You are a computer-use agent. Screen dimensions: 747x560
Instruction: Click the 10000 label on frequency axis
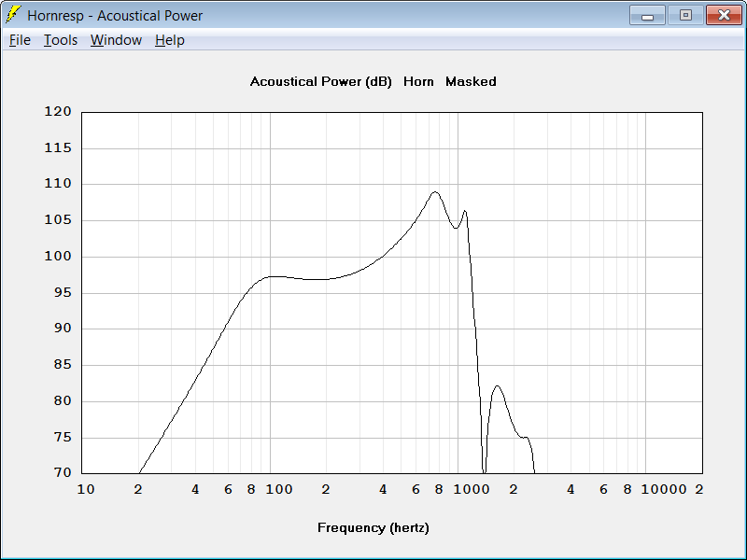664,489
